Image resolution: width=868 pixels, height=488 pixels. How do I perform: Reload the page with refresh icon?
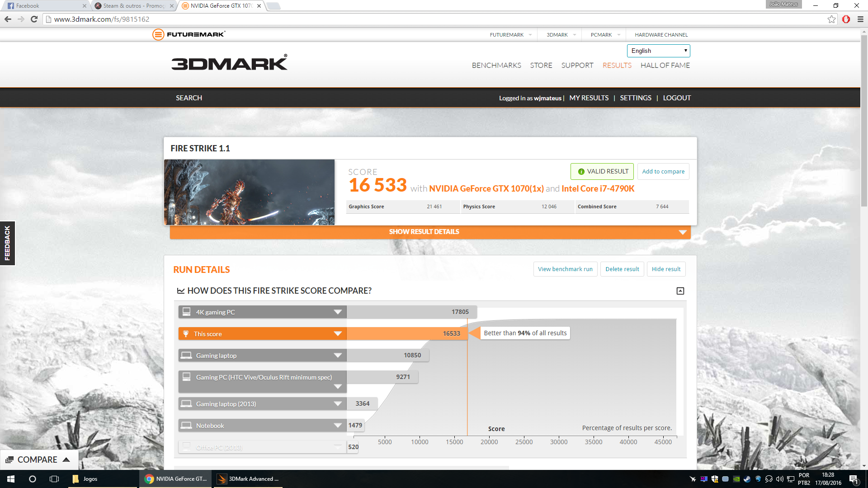pos(34,19)
